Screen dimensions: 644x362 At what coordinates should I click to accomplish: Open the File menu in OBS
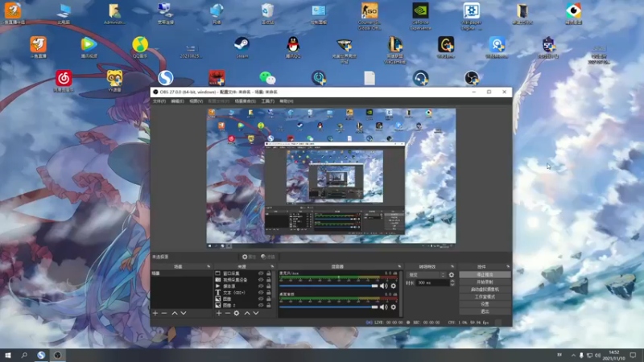(x=159, y=101)
